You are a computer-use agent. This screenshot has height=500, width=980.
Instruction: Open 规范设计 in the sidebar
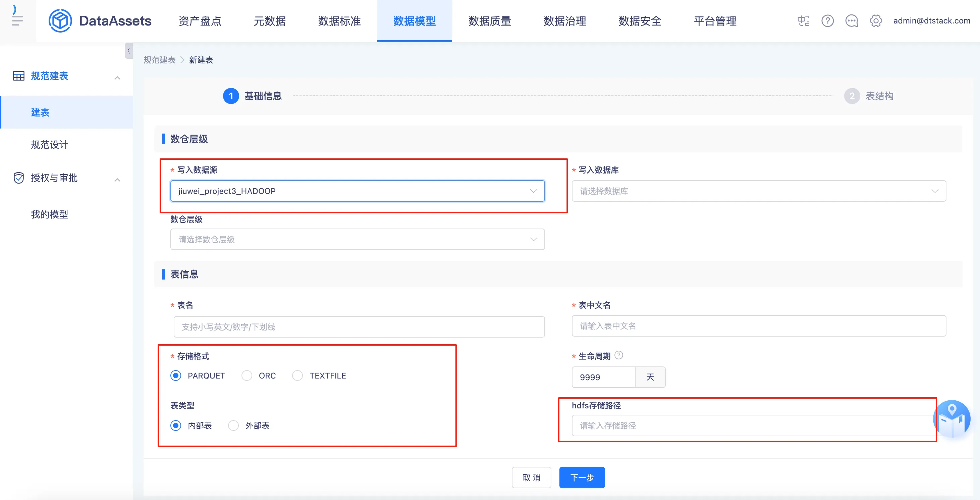[49, 145]
